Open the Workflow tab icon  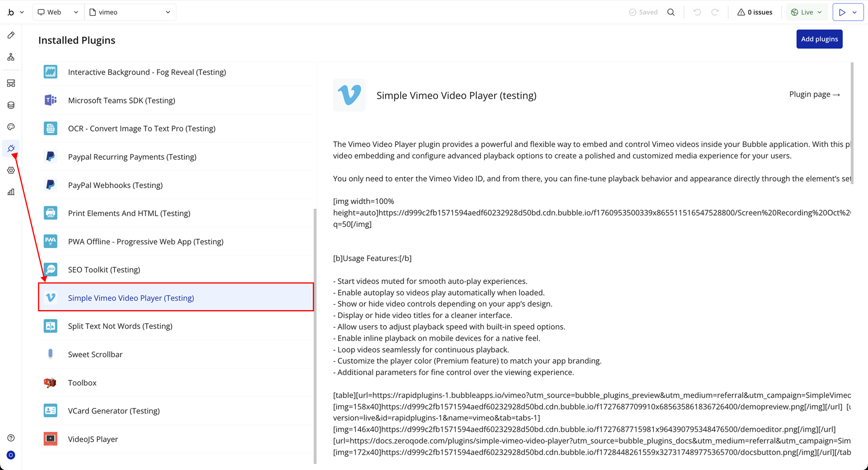pos(11,57)
